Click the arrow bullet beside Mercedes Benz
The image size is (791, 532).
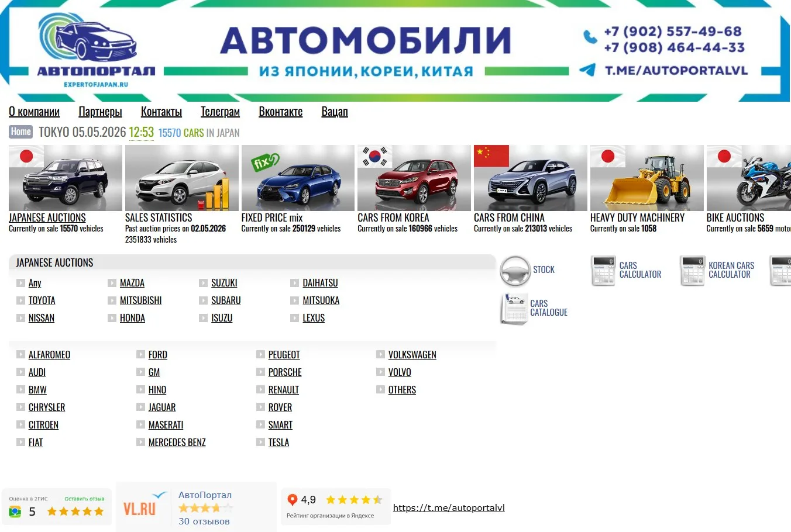pyautogui.click(x=141, y=442)
